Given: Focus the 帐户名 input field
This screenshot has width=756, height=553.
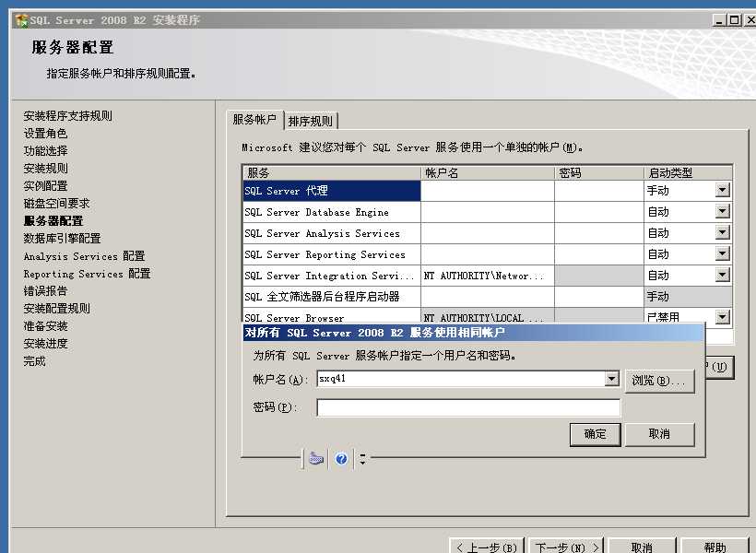Looking at the screenshot, I should (461, 379).
